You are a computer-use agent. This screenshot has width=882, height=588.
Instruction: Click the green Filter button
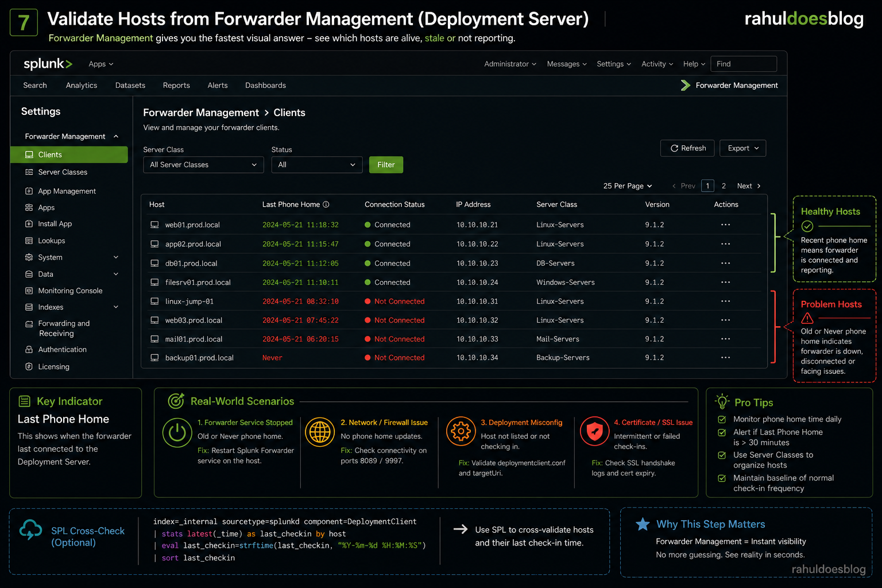tap(386, 165)
